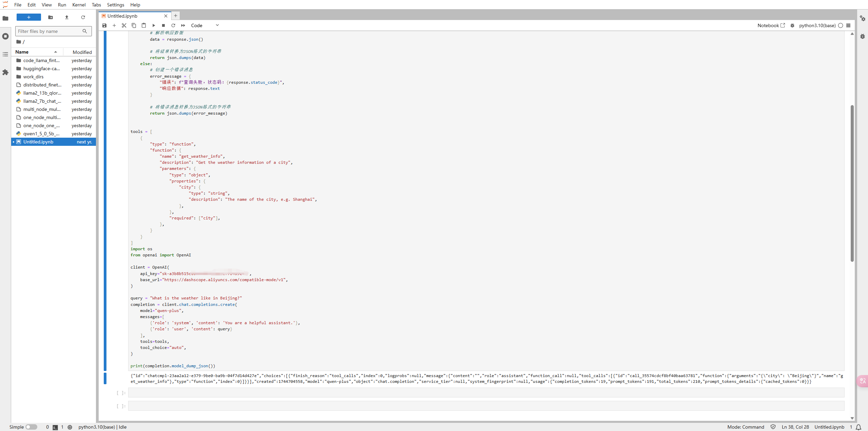Upload files using the upload arrow icon
The width and height of the screenshot is (868, 431).
(67, 17)
